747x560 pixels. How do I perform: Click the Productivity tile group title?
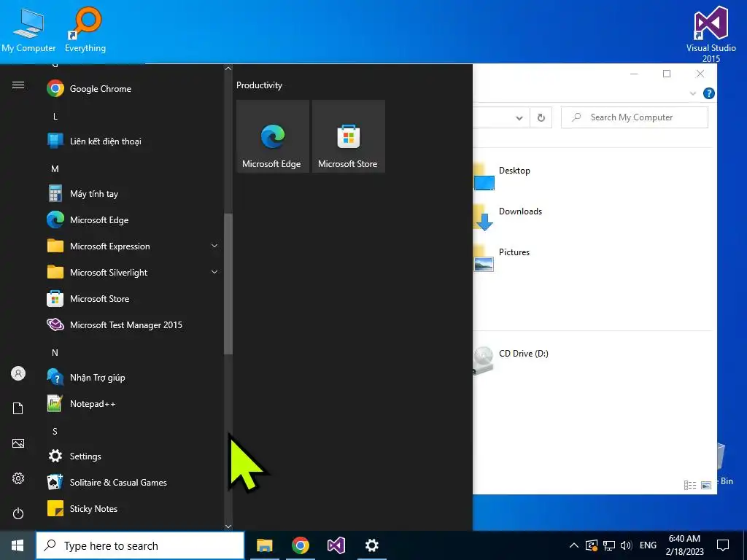[259, 85]
